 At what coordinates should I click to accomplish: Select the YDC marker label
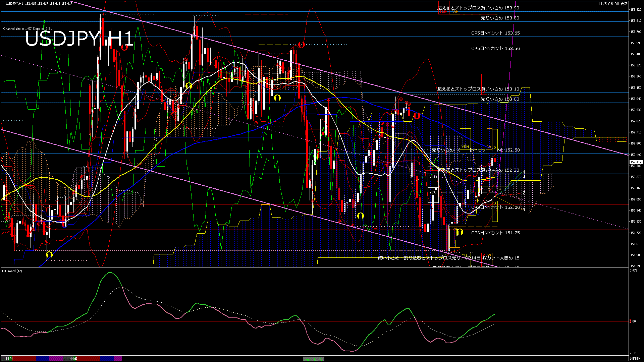point(433,192)
